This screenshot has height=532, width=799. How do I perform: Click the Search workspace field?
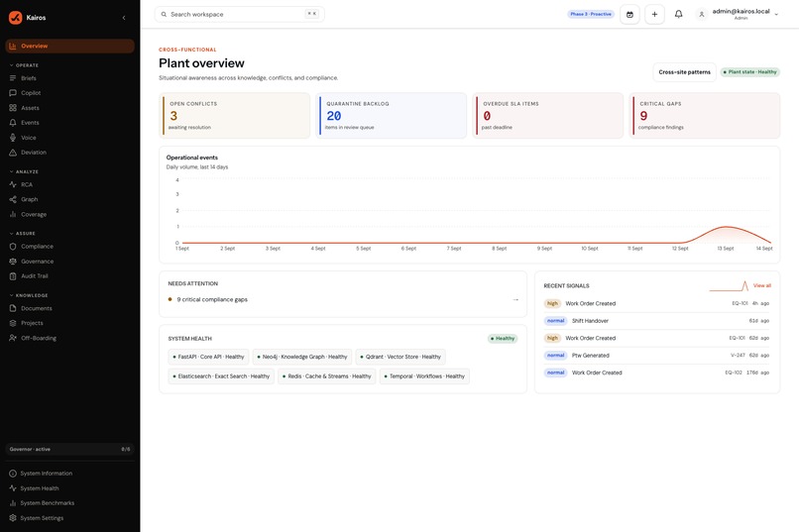[240, 14]
